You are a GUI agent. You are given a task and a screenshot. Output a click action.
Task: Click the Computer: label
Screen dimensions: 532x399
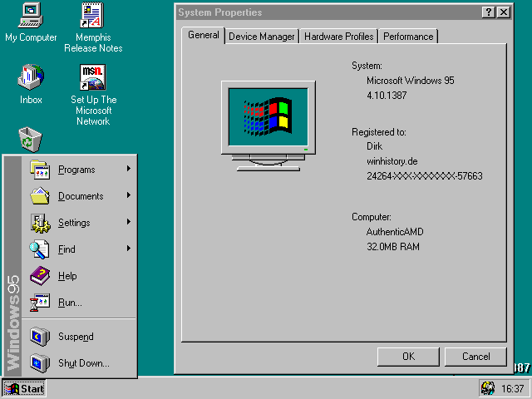[x=372, y=217]
